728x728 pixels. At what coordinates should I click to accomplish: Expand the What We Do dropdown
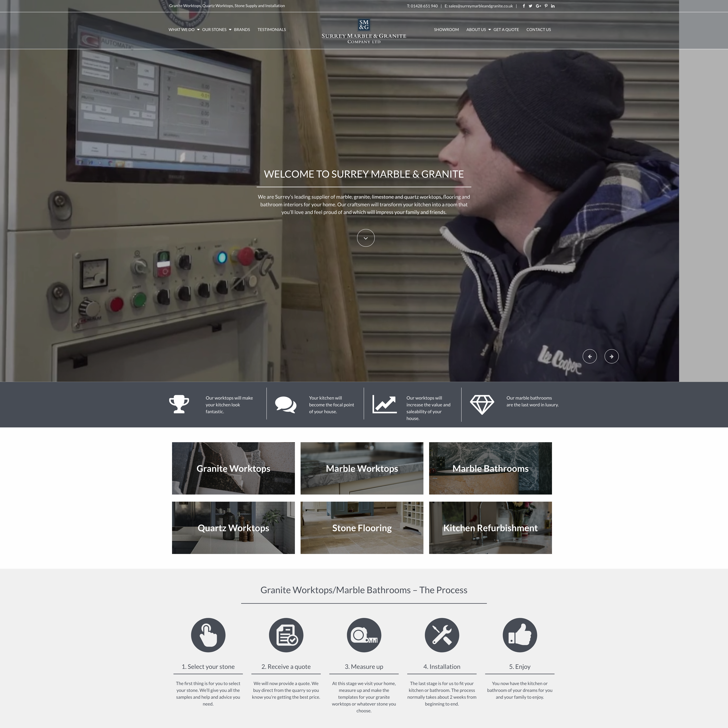[x=184, y=30]
